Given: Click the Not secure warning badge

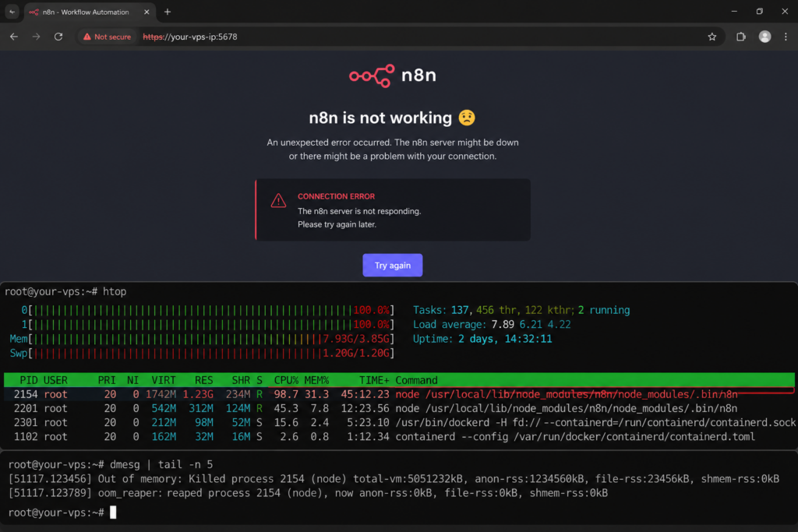Looking at the screenshot, I should coord(107,37).
